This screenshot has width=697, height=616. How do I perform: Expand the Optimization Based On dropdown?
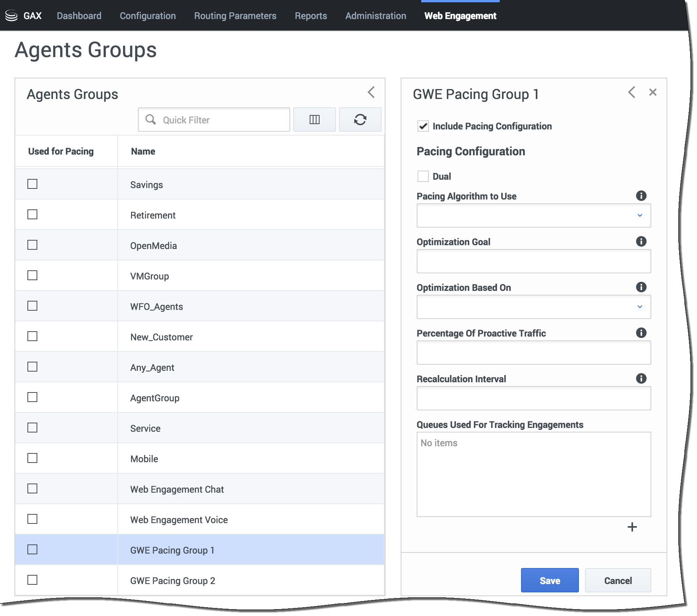point(533,307)
